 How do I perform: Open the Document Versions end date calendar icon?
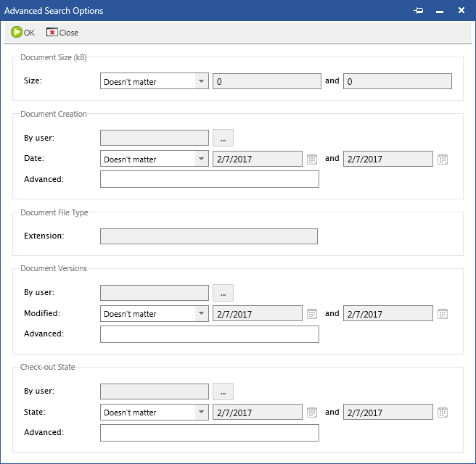tap(443, 314)
